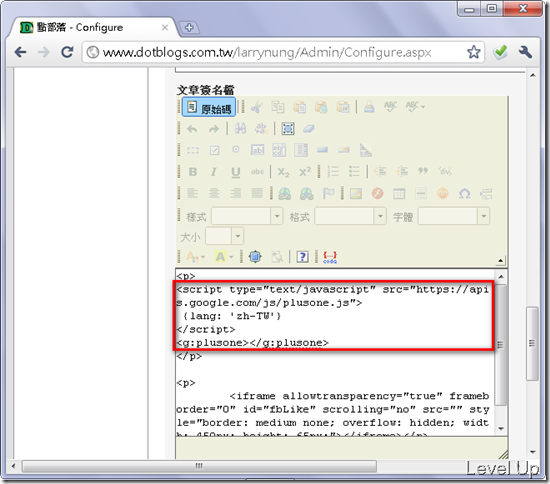Toggle Underline formatting
The height and width of the screenshot is (484, 550).
(x=236, y=172)
